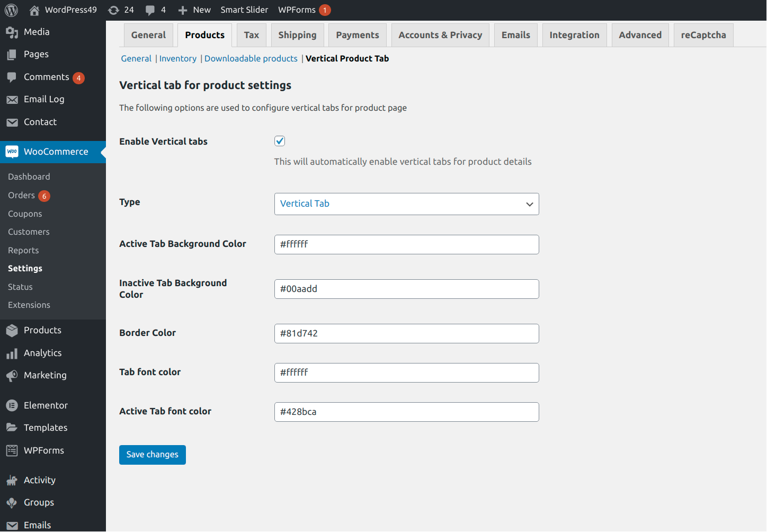Open Orders in WooCommerce submenu
This screenshot has height=532, width=767.
22,195
